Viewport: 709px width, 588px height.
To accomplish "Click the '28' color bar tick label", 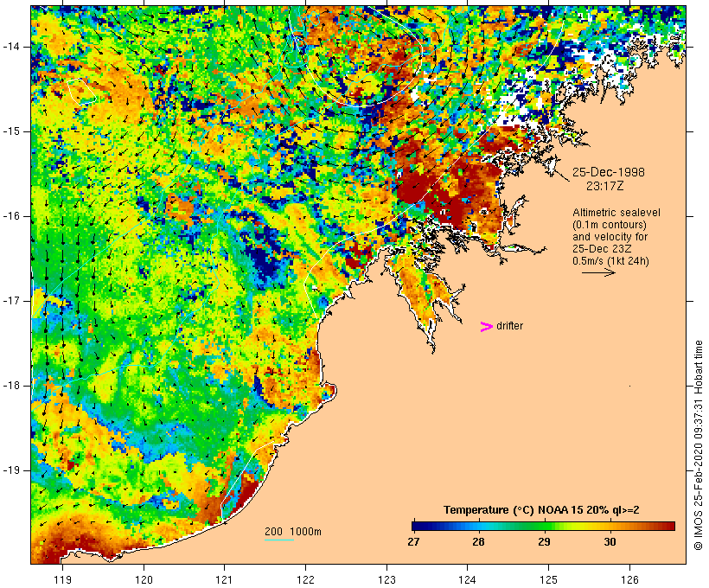I will coord(478,541).
